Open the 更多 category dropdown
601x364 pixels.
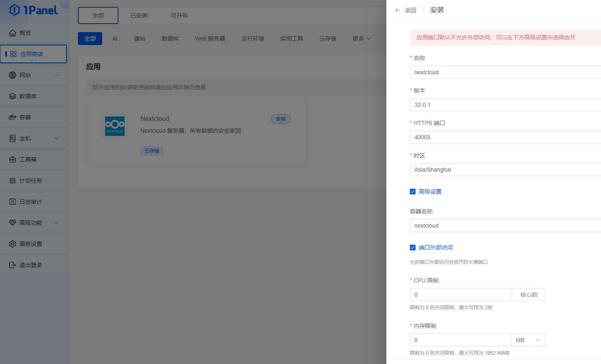[x=362, y=39]
